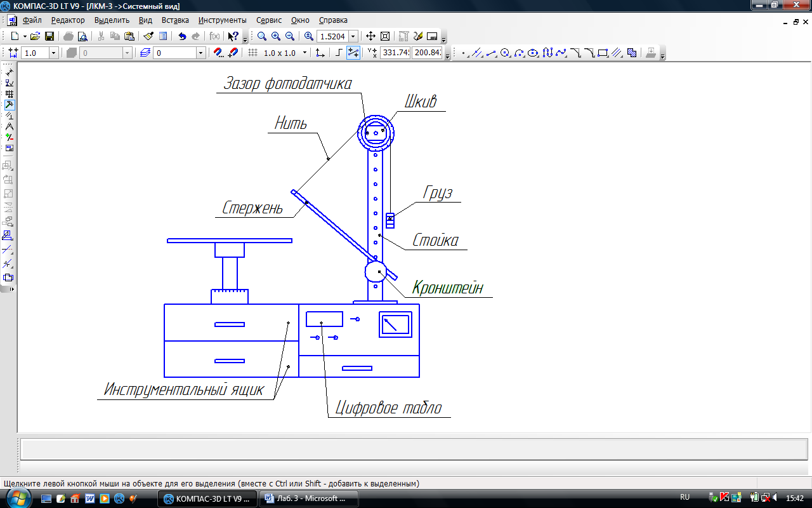Click the RU language indicator in tray
This screenshot has width=812, height=508.
pos(684,498)
